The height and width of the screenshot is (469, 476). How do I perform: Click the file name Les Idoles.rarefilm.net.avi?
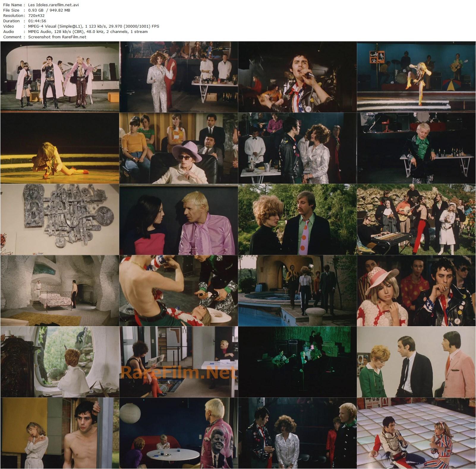click(x=53, y=5)
